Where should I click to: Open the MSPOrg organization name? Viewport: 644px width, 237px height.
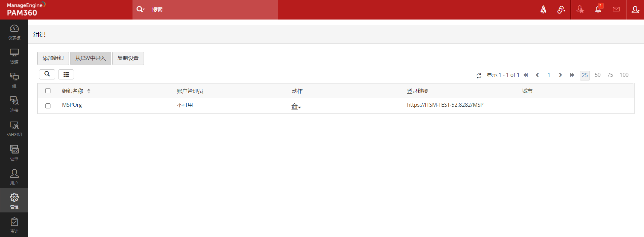(x=72, y=105)
